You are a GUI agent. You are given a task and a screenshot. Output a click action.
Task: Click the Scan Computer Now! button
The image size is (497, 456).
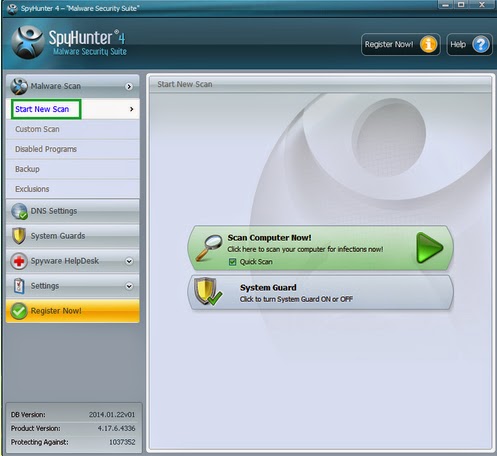pyautogui.click(x=320, y=248)
